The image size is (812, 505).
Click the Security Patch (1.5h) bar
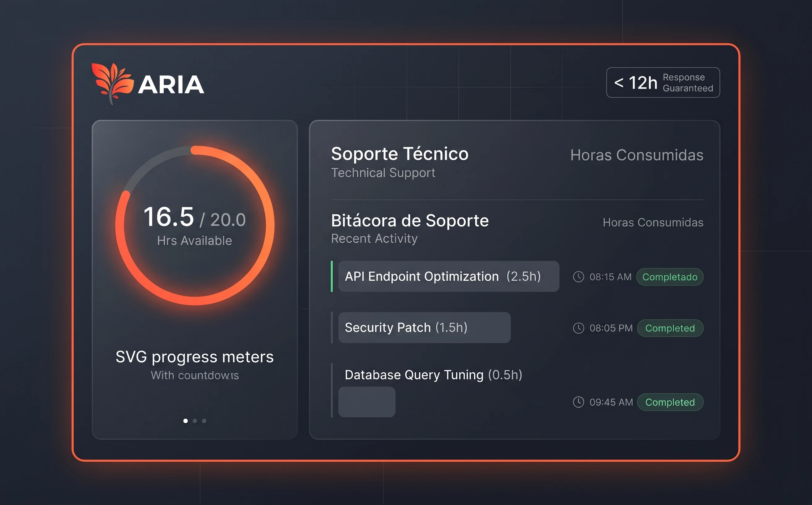tap(424, 328)
